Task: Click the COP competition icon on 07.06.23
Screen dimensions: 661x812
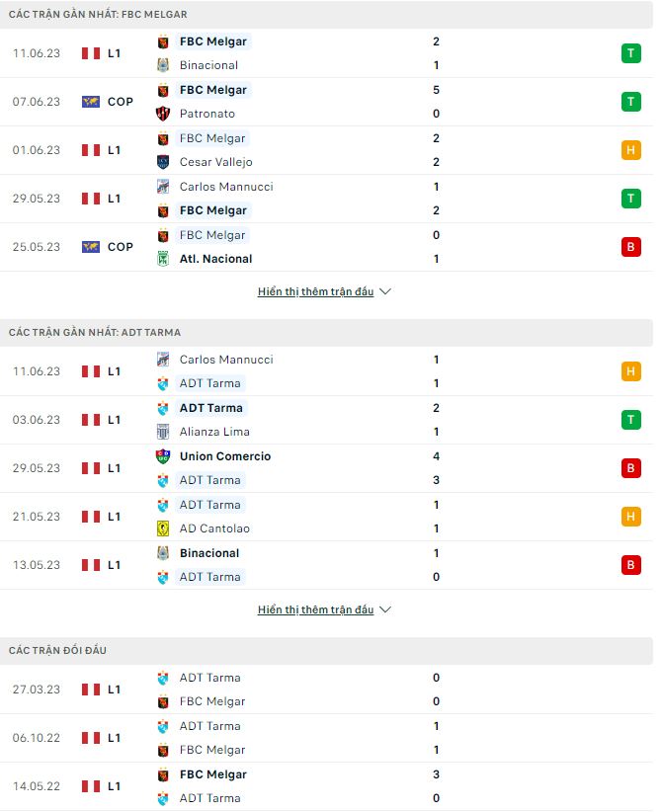Action: click(91, 102)
